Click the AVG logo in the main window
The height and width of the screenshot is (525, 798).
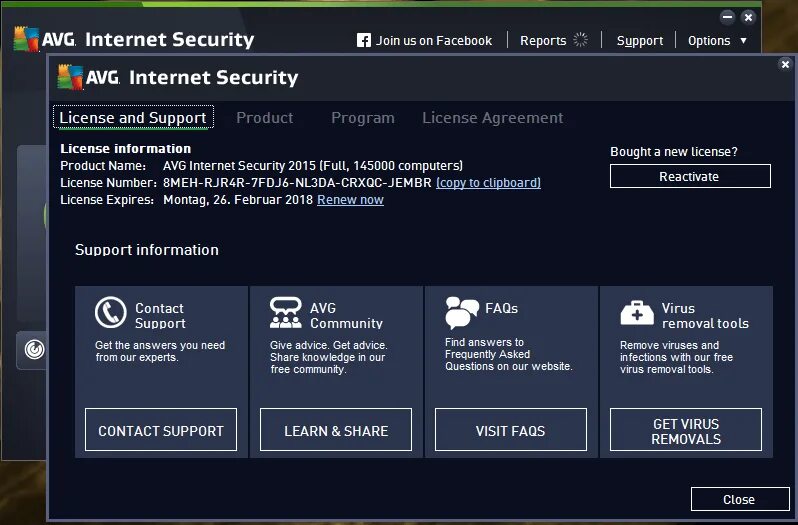pos(26,39)
